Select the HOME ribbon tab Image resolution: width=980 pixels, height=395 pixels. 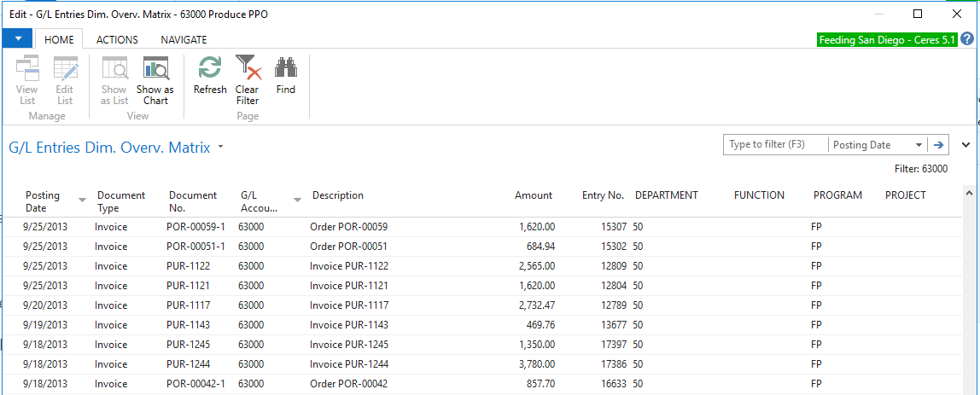tap(59, 39)
